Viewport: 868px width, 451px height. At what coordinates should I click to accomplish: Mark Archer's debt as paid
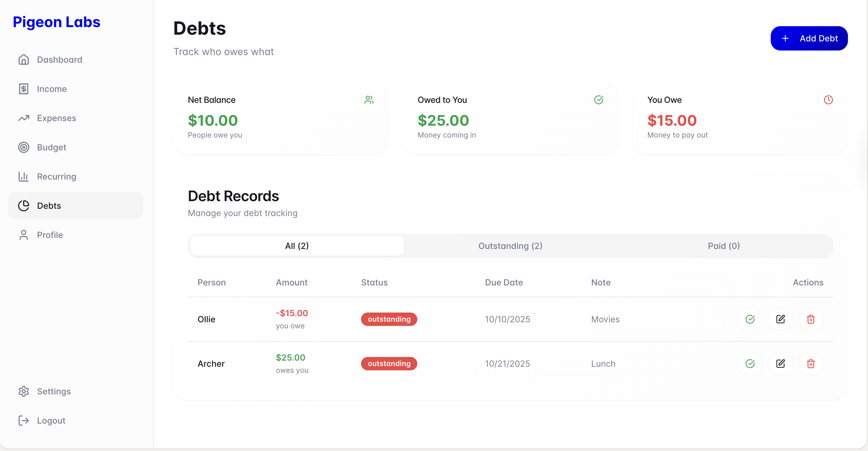(750, 364)
